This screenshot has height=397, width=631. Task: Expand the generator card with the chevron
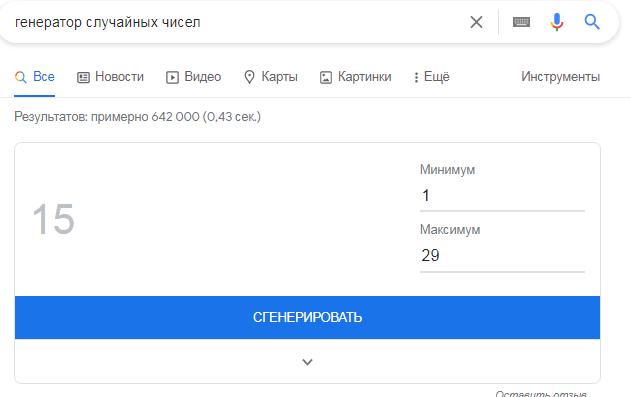[307, 362]
